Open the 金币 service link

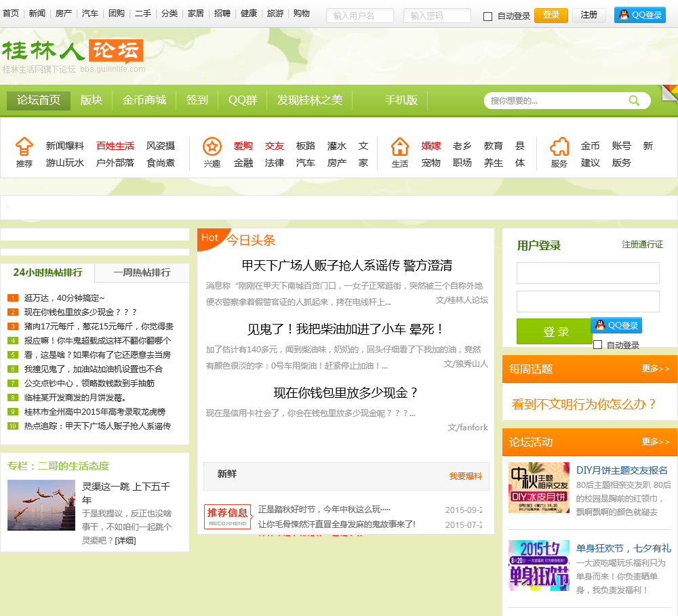590,146
